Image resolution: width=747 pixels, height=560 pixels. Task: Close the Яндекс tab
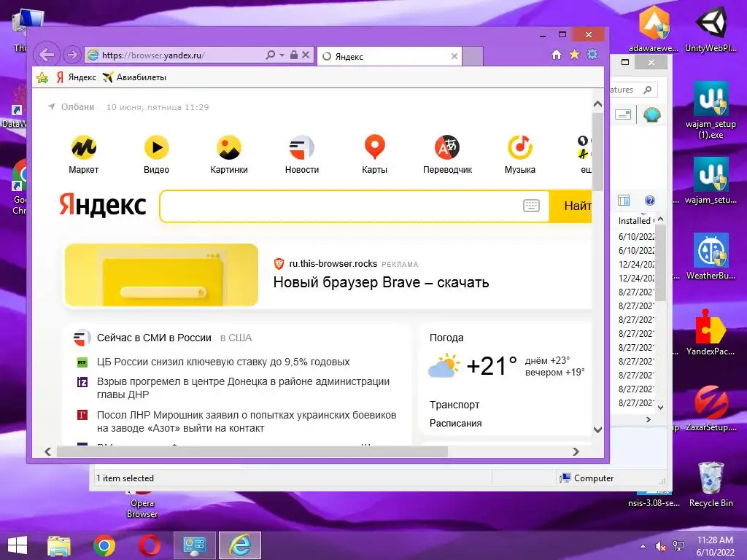(x=454, y=56)
